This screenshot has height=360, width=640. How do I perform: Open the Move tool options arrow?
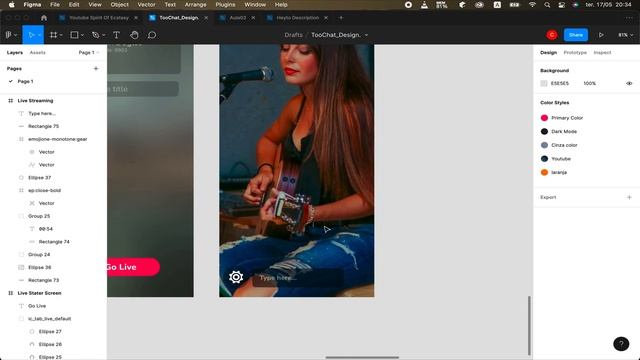(40, 36)
